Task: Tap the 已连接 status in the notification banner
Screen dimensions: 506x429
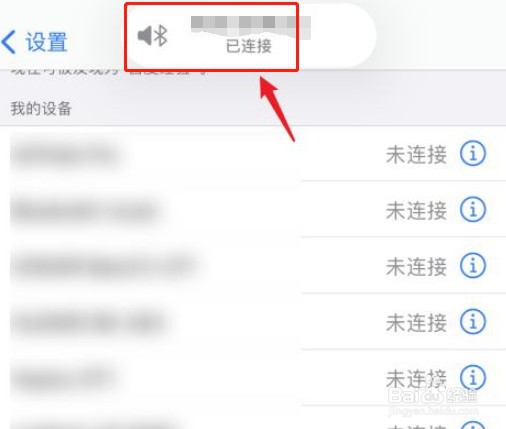Action: pyautogui.click(x=249, y=46)
